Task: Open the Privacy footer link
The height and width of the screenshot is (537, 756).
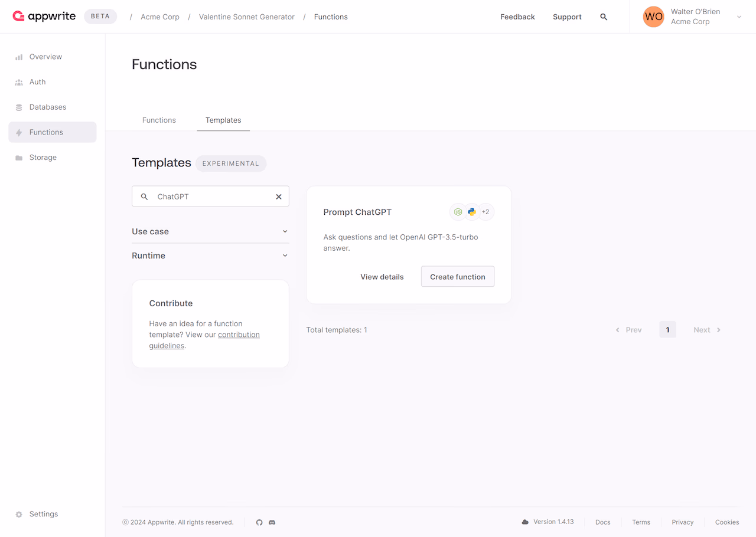Action: tap(683, 522)
